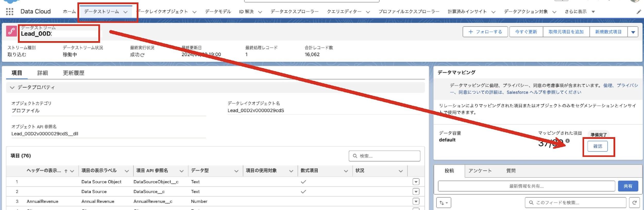Expand データレイクオブジェクト tab chevron
644x210 pixels.
tap(194, 12)
